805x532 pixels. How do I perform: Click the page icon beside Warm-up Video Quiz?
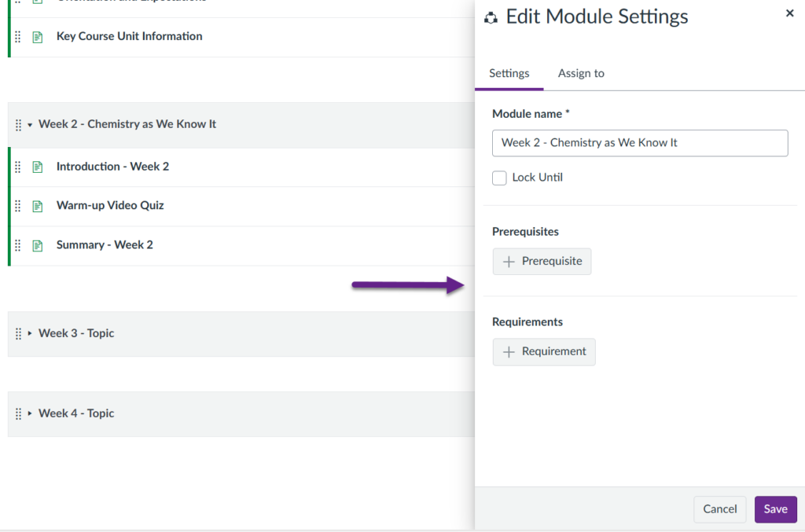click(37, 205)
